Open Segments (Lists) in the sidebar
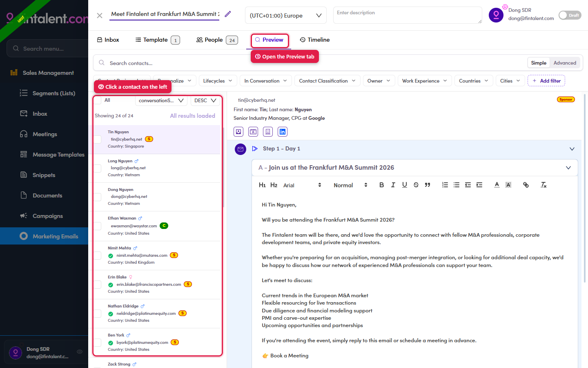This screenshot has width=588, height=368. pos(44,93)
